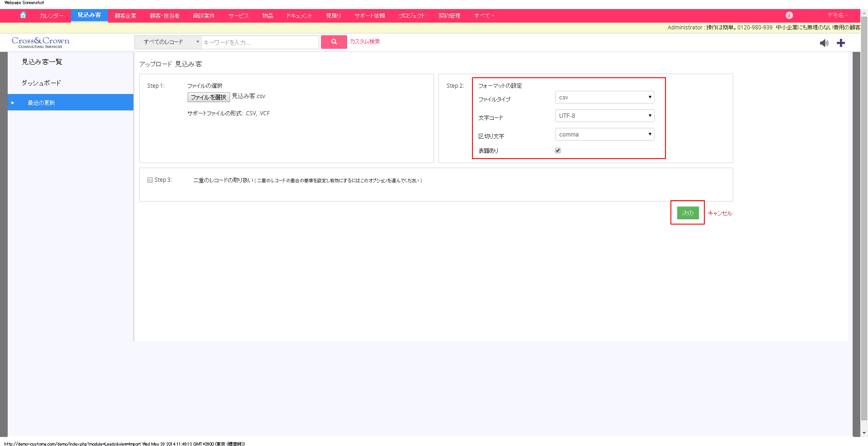Viewport: 868px width, 446px height.
Task: Open the 文字コード dropdown showing UTF-8
Action: point(604,115)
